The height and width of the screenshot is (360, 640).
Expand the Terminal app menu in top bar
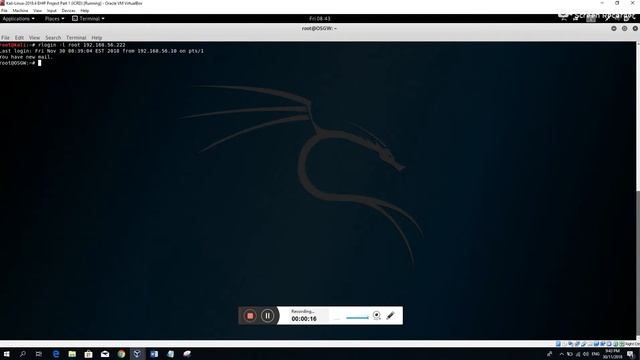coord(88,19)
